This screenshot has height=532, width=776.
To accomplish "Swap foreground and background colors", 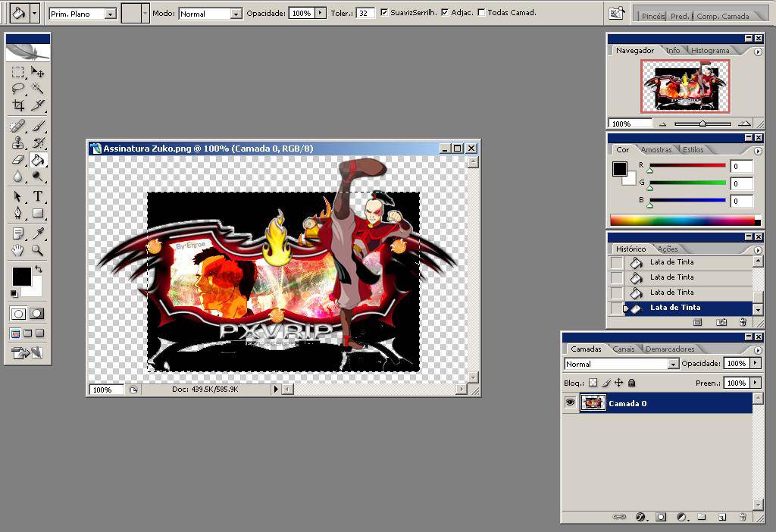I will [x=38, y=269].
